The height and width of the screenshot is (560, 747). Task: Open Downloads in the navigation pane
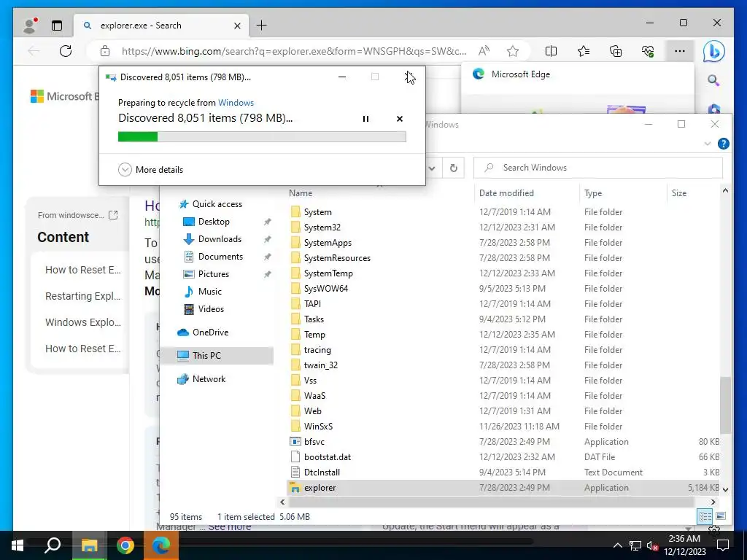(x=212, y=239)
